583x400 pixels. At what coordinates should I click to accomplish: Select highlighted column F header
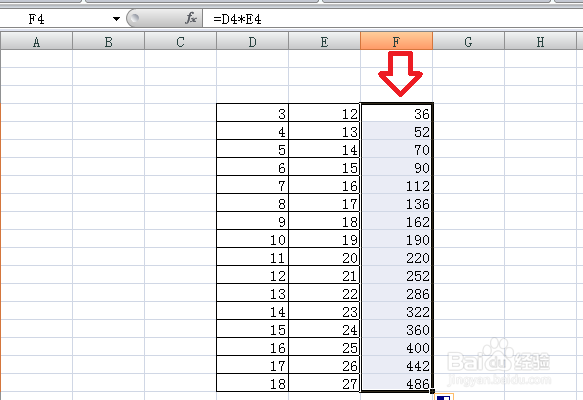[x=396, y=41]
